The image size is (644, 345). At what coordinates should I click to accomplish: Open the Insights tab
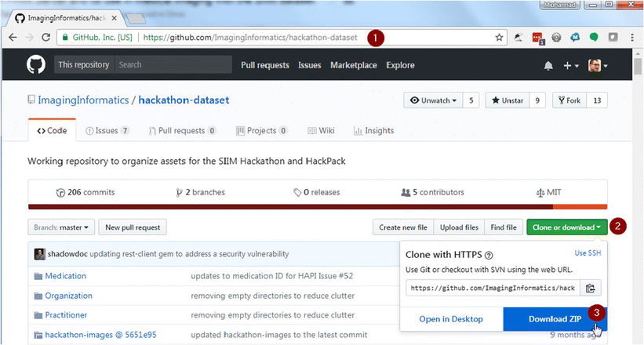[x=373, y=131]
